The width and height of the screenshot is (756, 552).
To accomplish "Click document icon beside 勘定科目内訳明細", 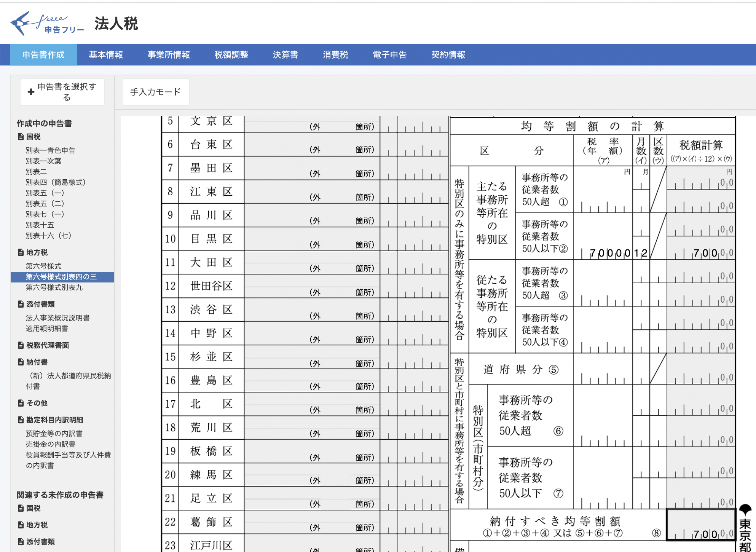I will 21,420.
